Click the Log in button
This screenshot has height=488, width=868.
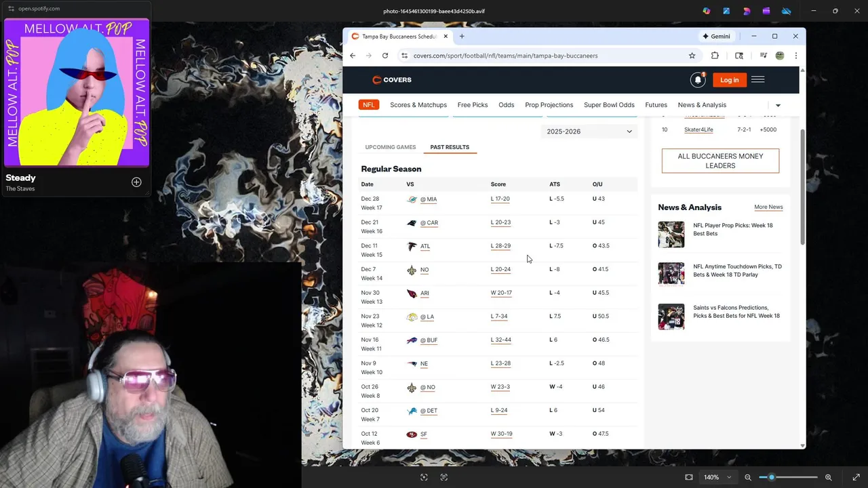(730, 80)
